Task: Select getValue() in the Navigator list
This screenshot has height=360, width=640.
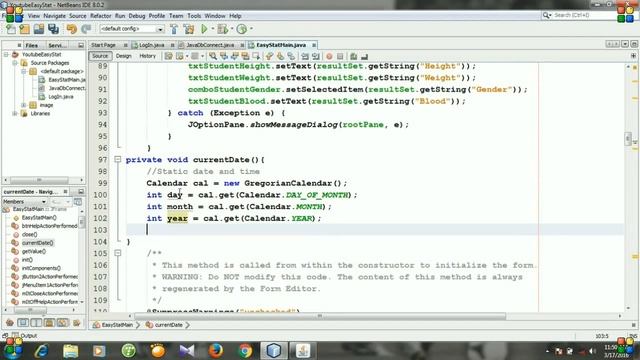Action: pos(33,251)
